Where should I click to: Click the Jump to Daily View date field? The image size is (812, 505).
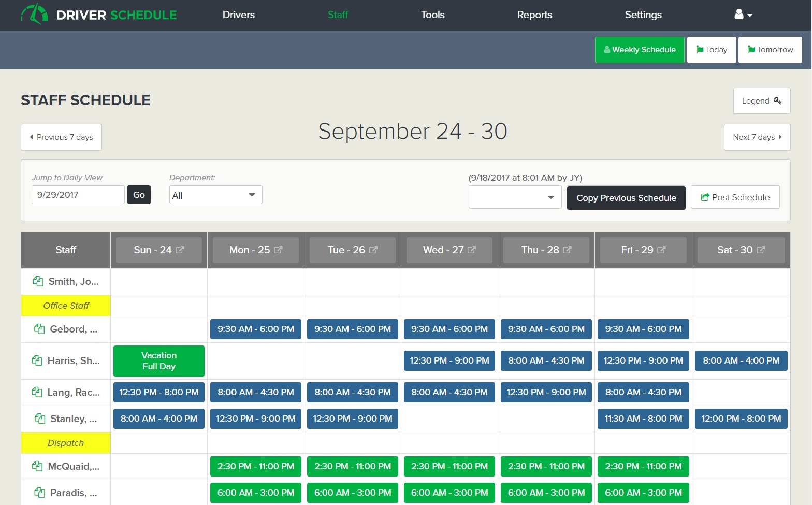(x=78, y=195)
